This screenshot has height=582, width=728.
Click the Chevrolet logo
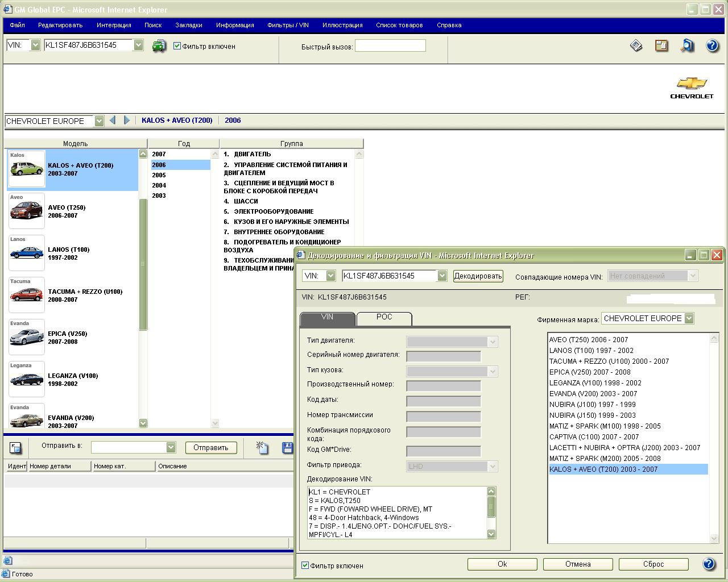[692, 88]
